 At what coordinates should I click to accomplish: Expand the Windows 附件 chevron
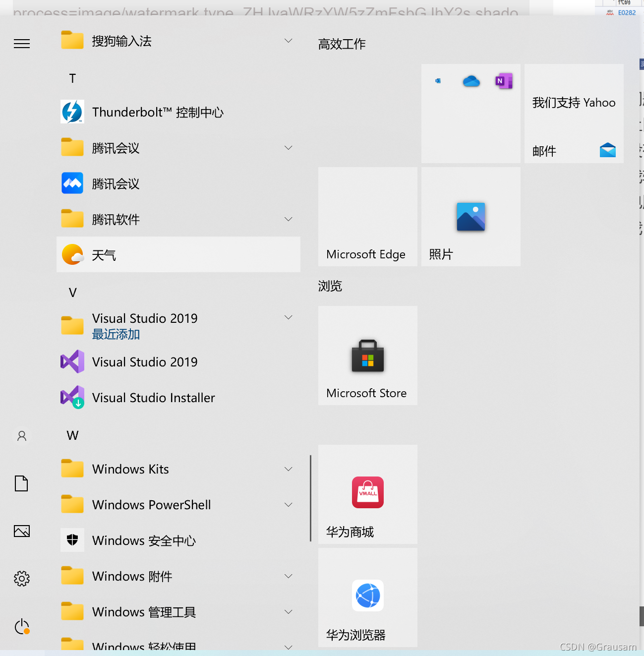288,576
